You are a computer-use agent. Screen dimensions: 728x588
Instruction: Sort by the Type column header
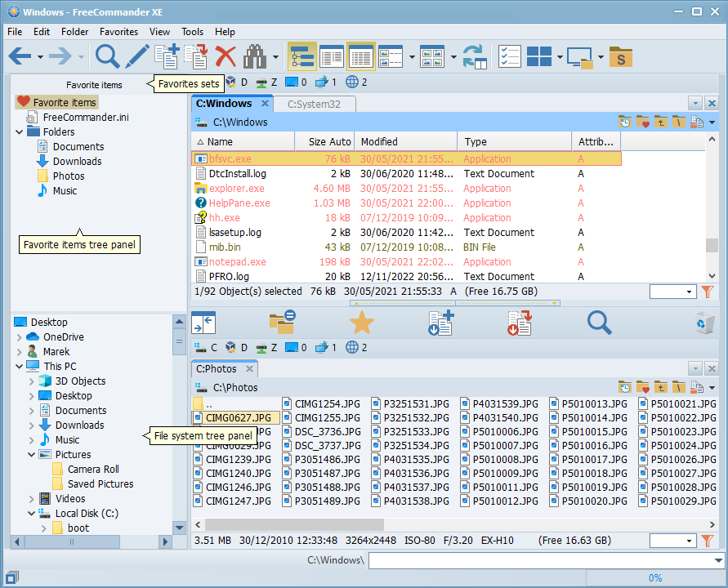tap(515, 142)
